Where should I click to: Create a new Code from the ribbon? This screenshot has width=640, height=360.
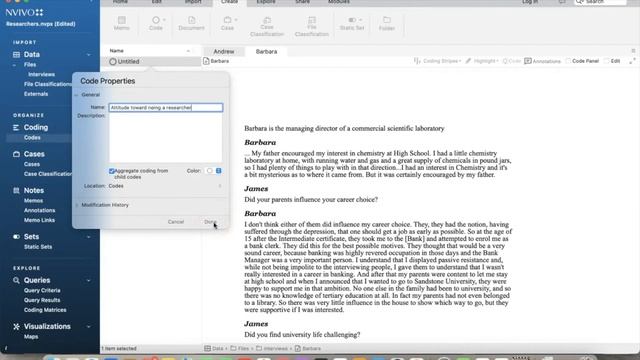click(x=156, y=23)
